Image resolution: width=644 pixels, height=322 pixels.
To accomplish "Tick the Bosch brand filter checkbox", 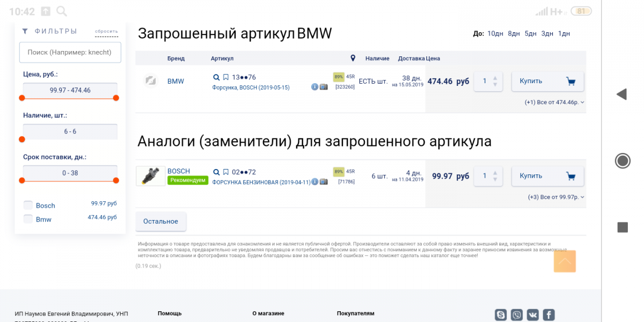I will 28,205.
